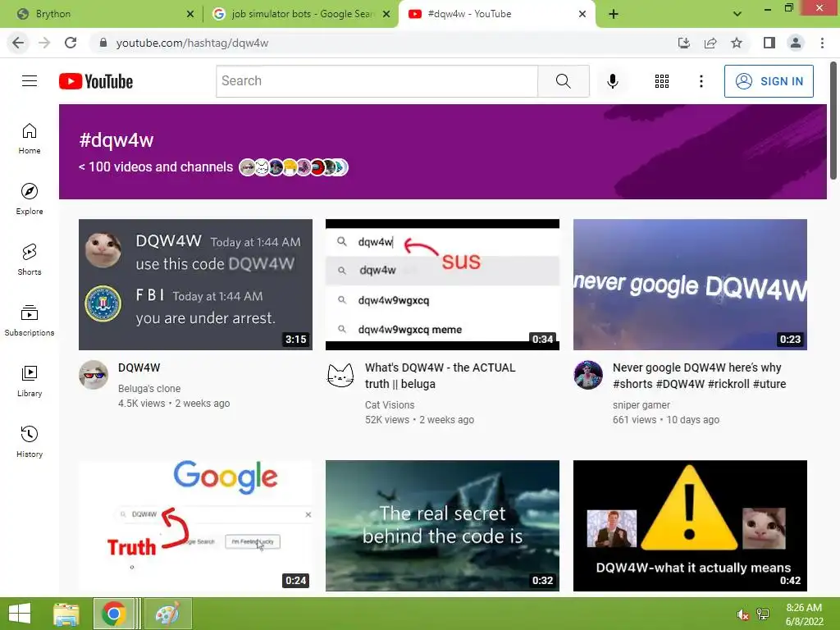Click the SIGN IN button
The width and height of the screenshot is (840, 630).
pos(769,81)
